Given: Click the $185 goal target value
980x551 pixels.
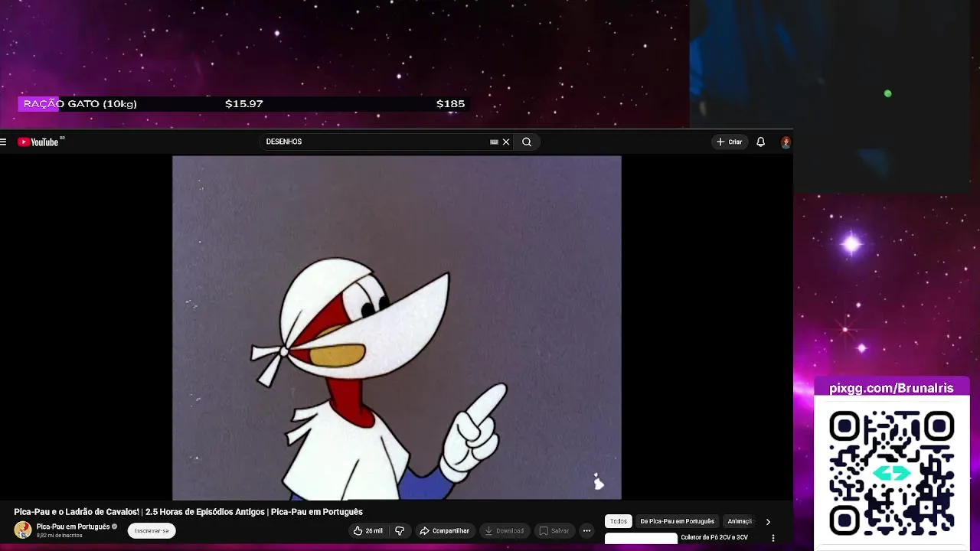Looking at the screenshot, I should click(450, 104).
